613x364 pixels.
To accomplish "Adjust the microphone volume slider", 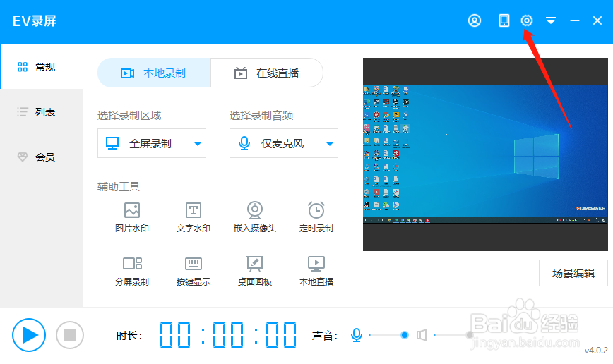I will click(389, 335).
